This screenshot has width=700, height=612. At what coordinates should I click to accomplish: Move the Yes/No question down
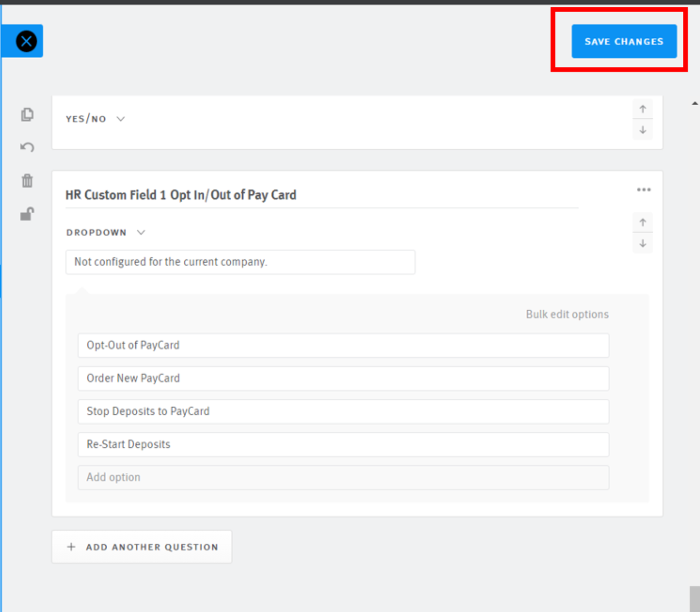pyautogui.click(x=642, y=131)
